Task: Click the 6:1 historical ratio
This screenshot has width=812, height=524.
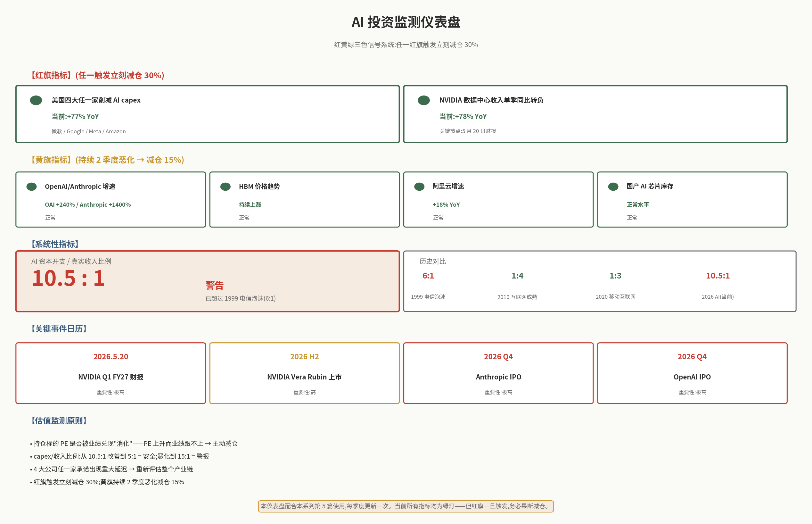Action: [x=428, y=276]
